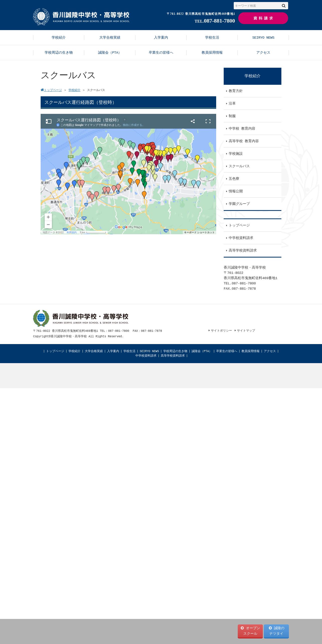
Task: Open 学校周辺の生き物 in top navigation
Action: click(x=59, y=53)
